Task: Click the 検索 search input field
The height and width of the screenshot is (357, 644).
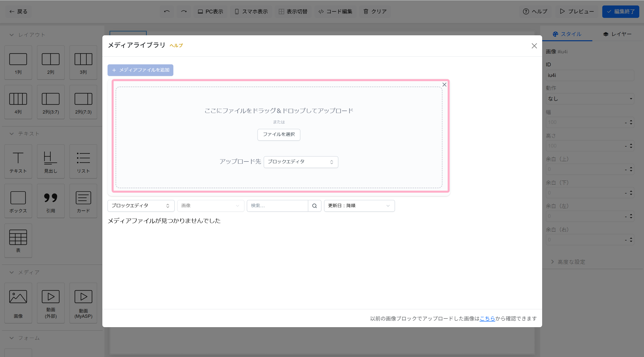Action: tap(277, 206)
